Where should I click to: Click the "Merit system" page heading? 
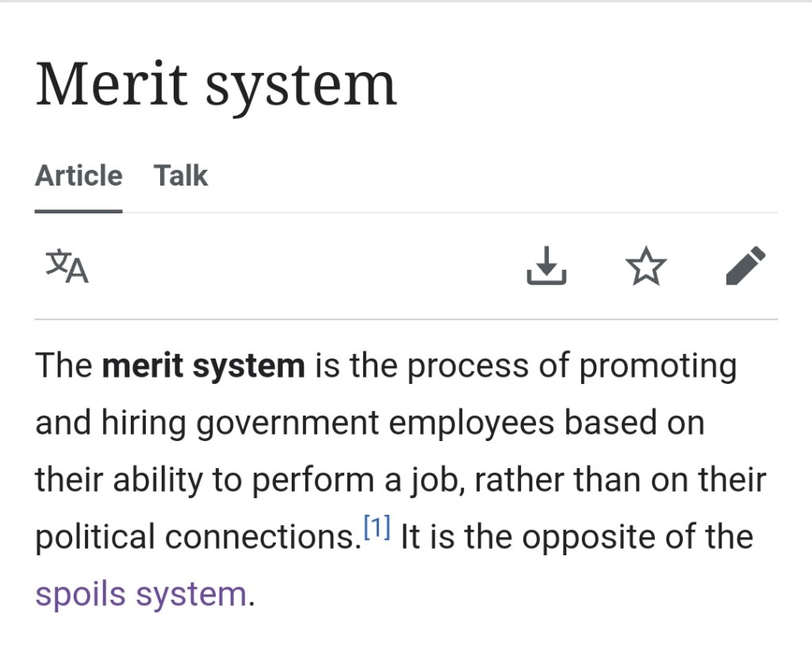216,84
